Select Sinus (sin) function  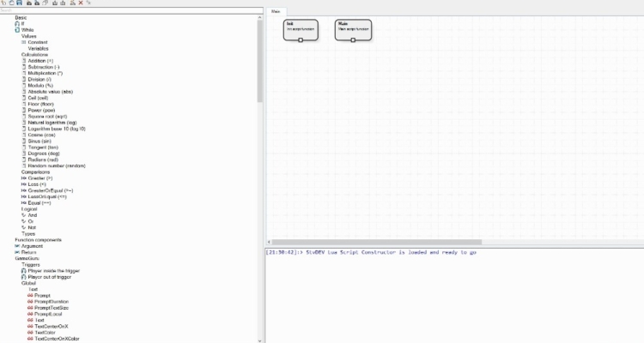pyautogui.click(x=37, y=141)
